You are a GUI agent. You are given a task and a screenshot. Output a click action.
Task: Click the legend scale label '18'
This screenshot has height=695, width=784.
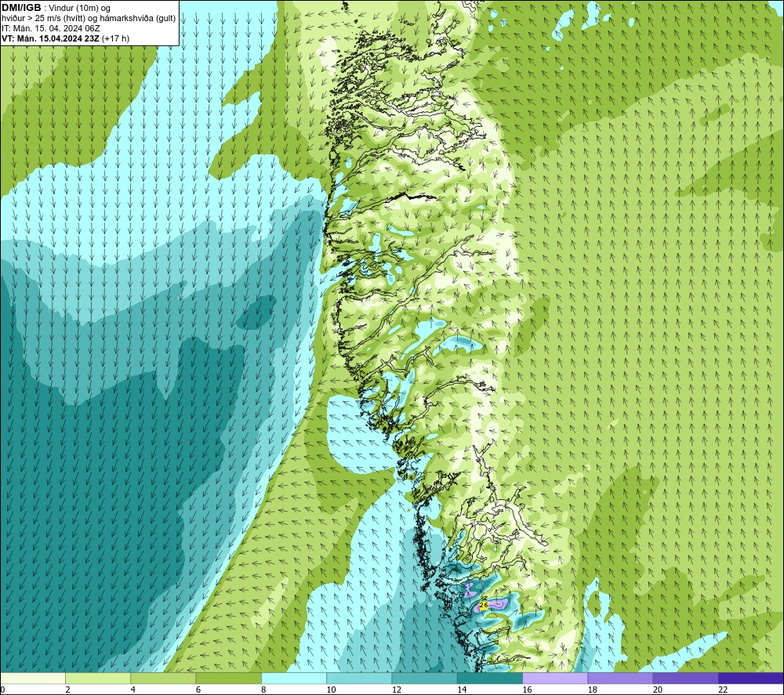coord(592,690)
